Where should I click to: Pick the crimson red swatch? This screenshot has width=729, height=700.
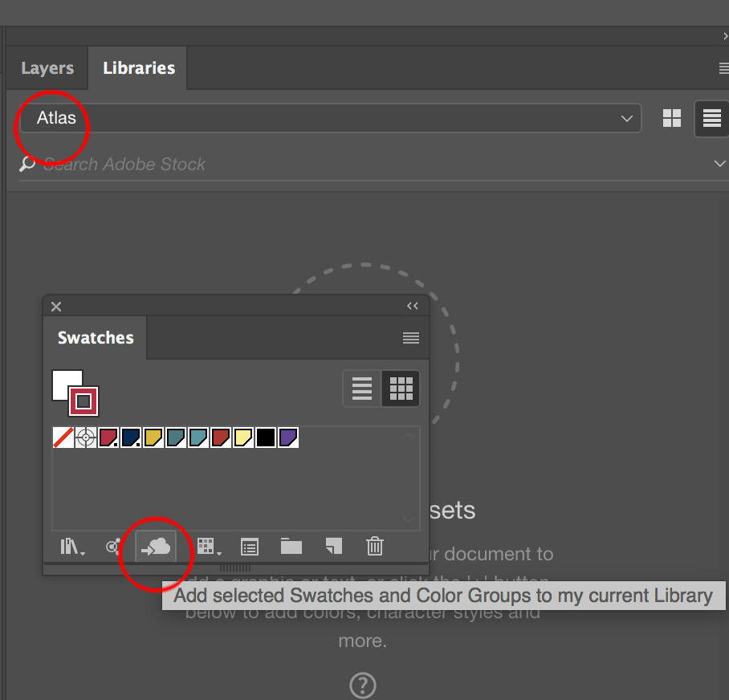click(108, 437)
